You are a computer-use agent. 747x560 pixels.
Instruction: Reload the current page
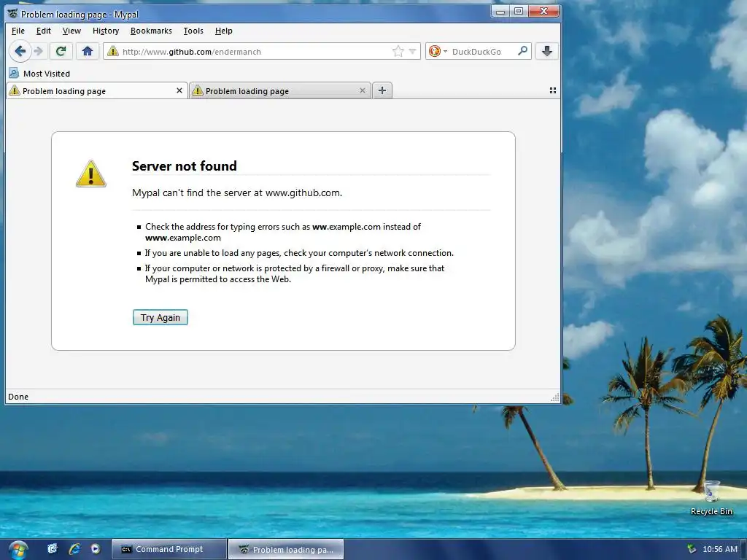tap(61, 52)
